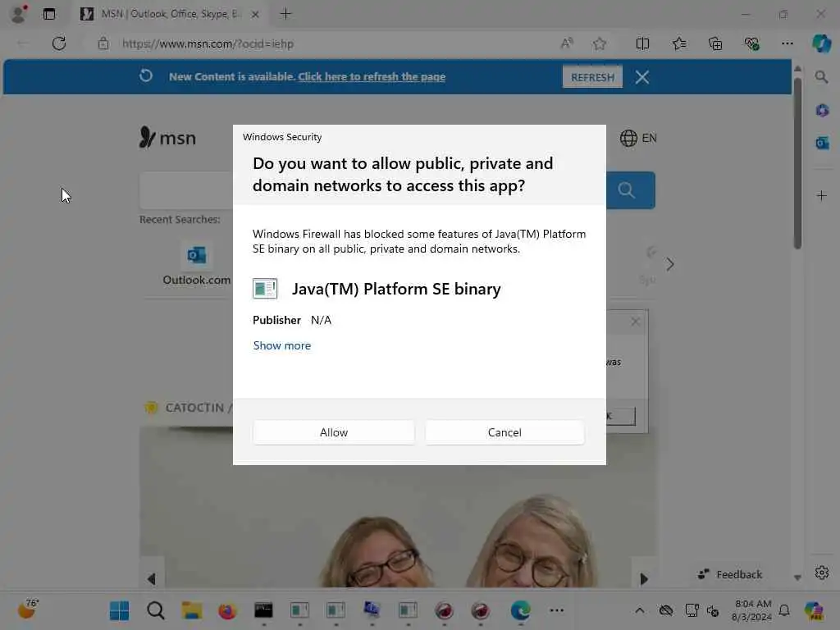840x630 pixels.
Task: Open Read aloud icon in the address bar
Action: point(567,43)
